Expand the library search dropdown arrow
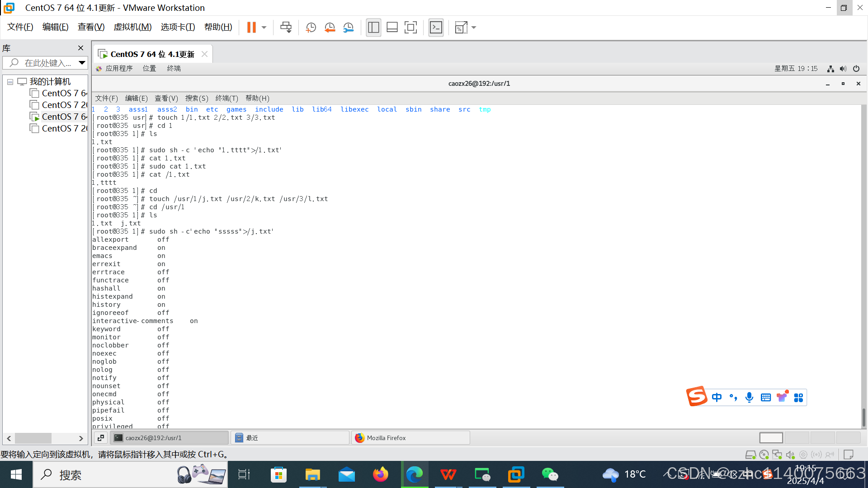 (82, 63)
